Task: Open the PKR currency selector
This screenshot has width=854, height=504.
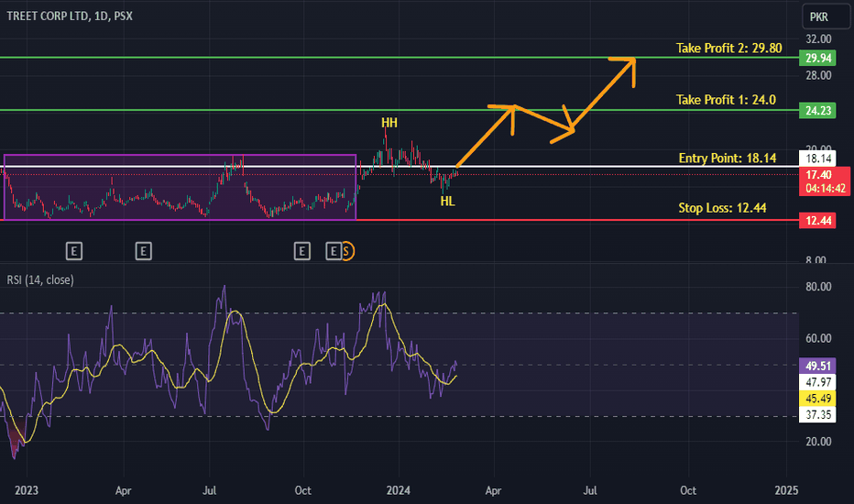Action: tap(826, 16)
